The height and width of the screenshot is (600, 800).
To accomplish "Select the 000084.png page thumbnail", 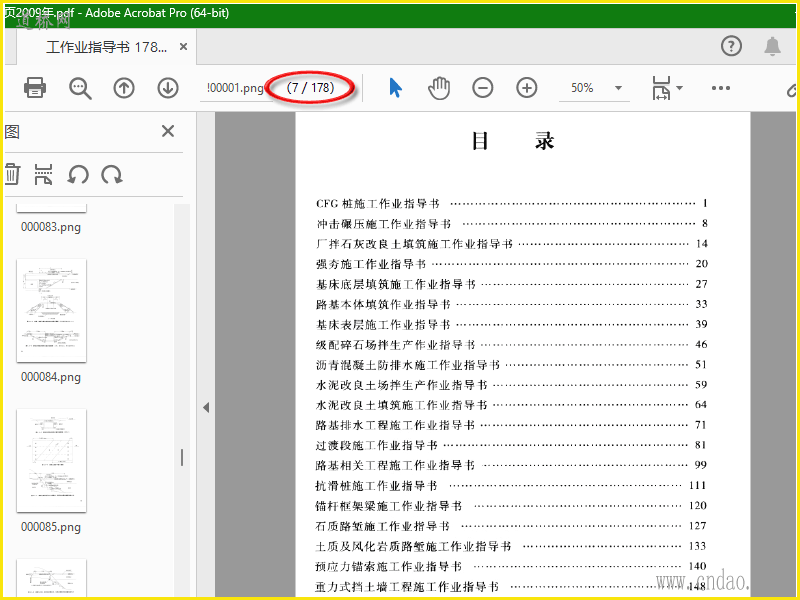I will [x=52, y=310].
